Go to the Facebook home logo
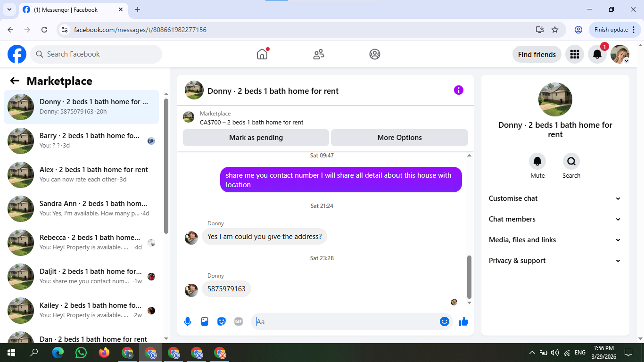Viewport: 644px width, 362px height. [x=17, y=54]
